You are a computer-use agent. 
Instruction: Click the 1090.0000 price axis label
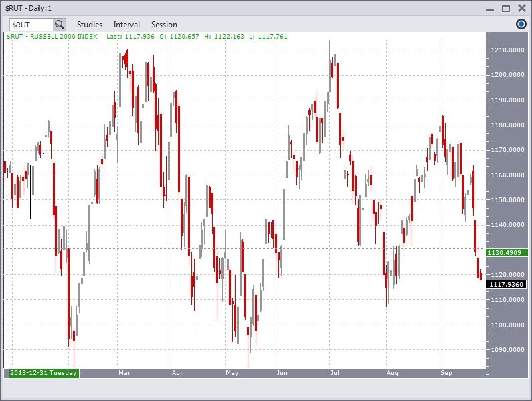507,349
